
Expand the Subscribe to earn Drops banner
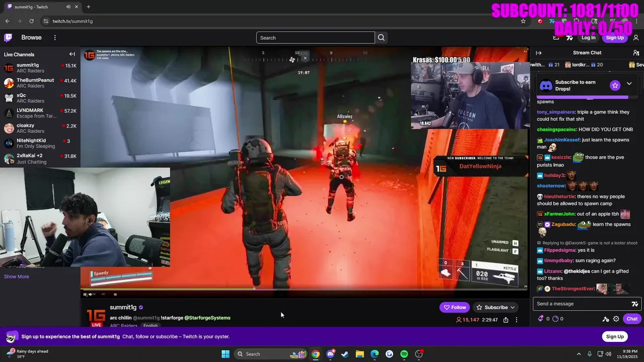pyautogui.click(x=629, y=84)
